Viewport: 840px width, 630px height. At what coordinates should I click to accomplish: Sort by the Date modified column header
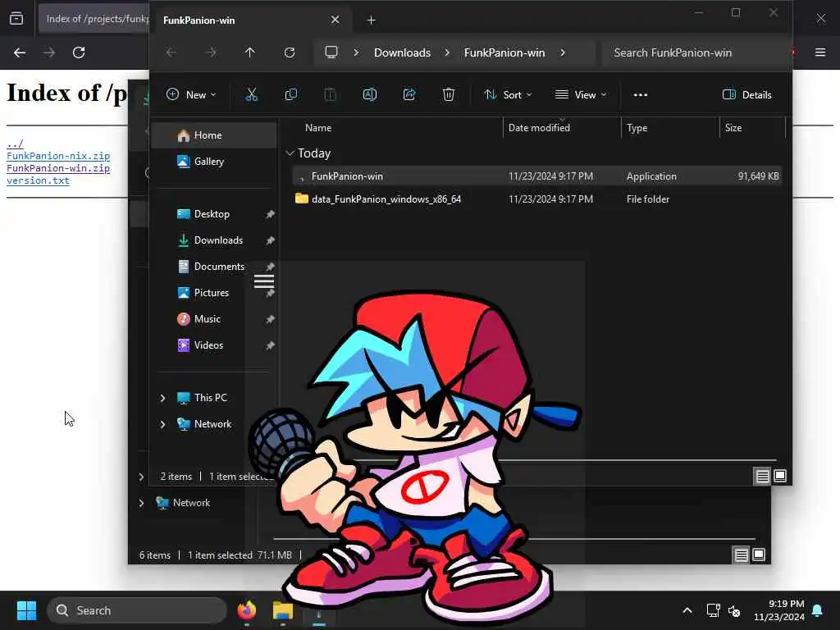539,127
